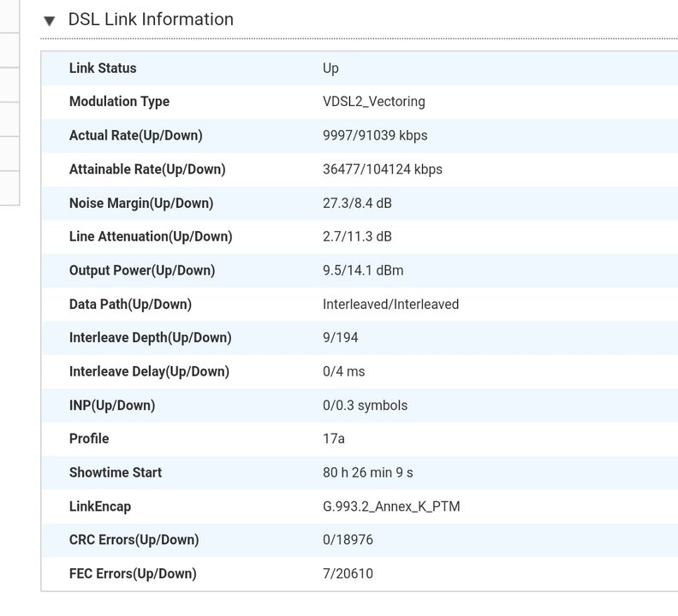Click the Interleave Delay 0/4 ms value
Image resolution: width=678 pixels, height=616 pixels.
tap(344, 371)
